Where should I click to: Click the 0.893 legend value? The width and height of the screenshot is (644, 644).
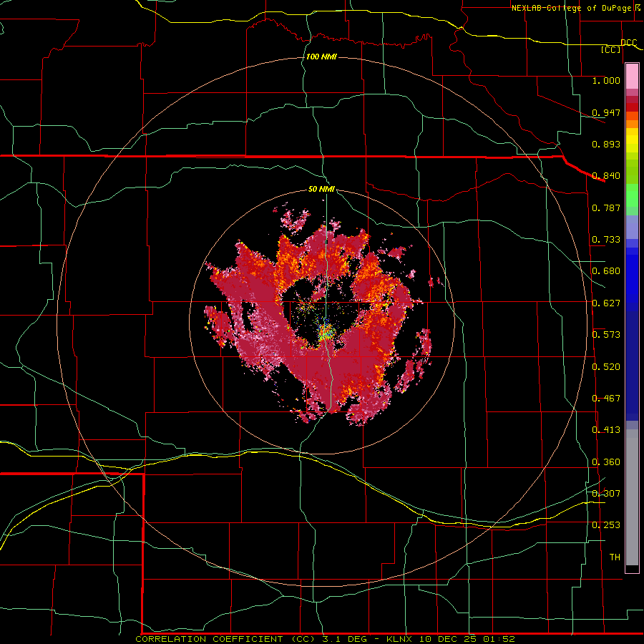point(606,144)
